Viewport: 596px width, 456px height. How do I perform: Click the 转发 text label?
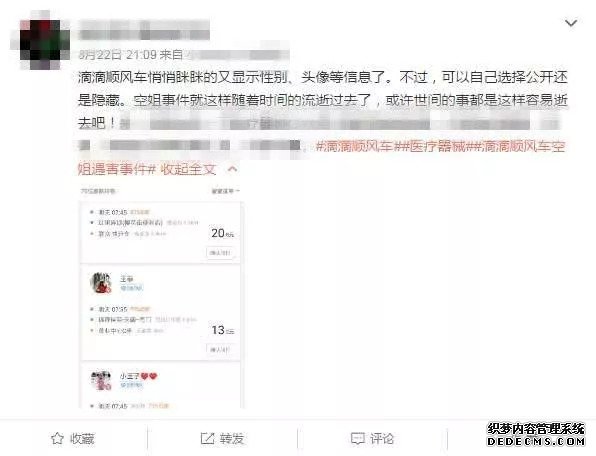pyautogui.click(x=232, y=439)
